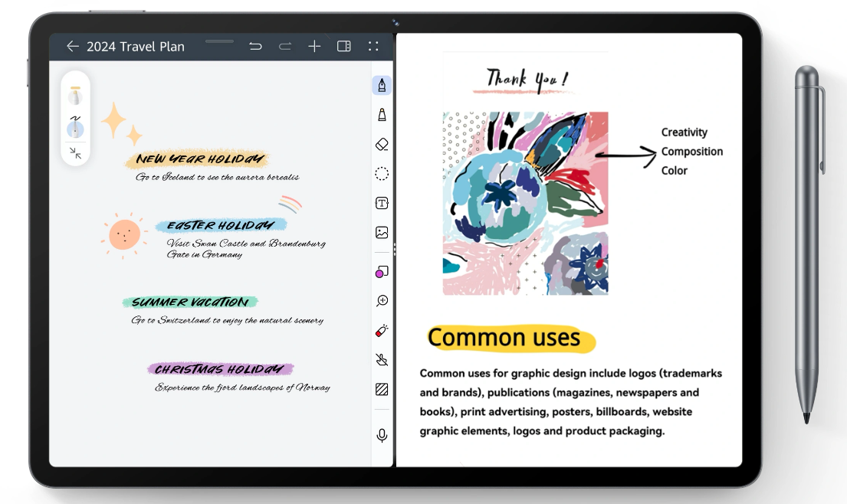Select the red laser pointer tool
This screenshot has height=504, width=847.
(x=382, y=330)
